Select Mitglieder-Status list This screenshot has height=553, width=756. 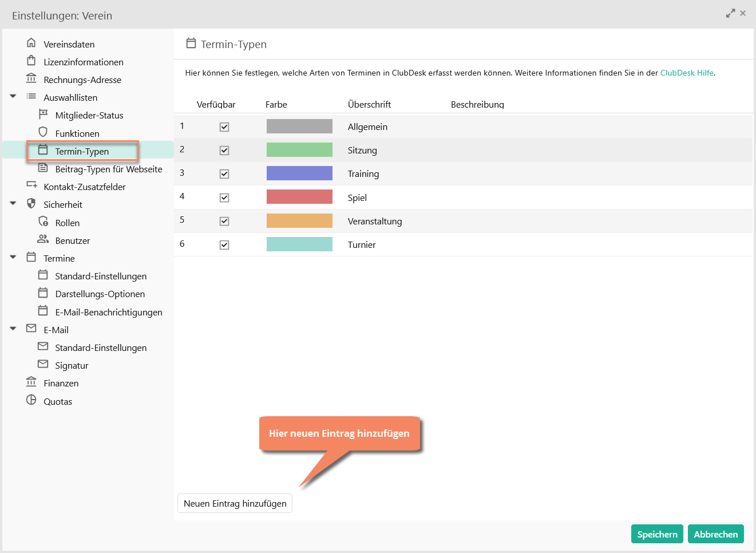pos(89,115)
